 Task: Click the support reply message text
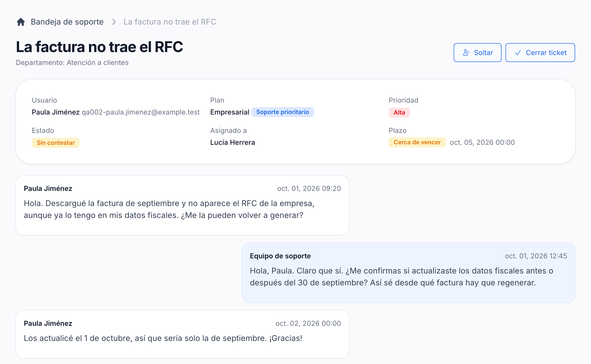[x=401, y=277]
